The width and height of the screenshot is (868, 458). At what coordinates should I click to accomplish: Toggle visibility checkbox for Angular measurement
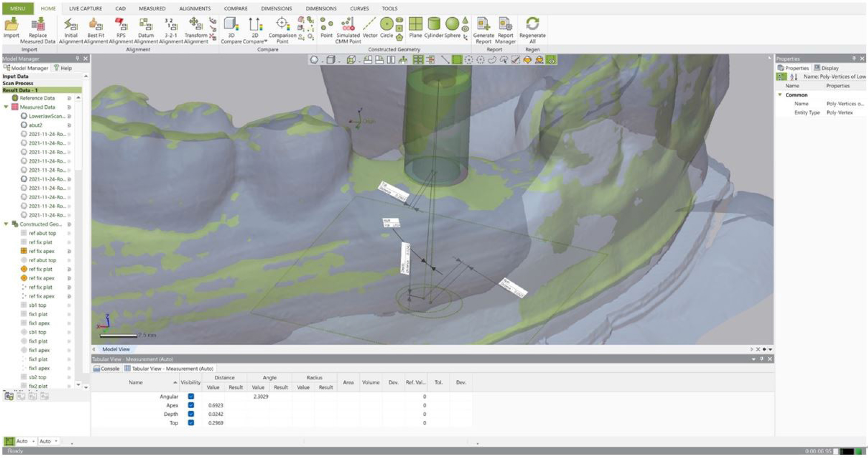[191, 396]
